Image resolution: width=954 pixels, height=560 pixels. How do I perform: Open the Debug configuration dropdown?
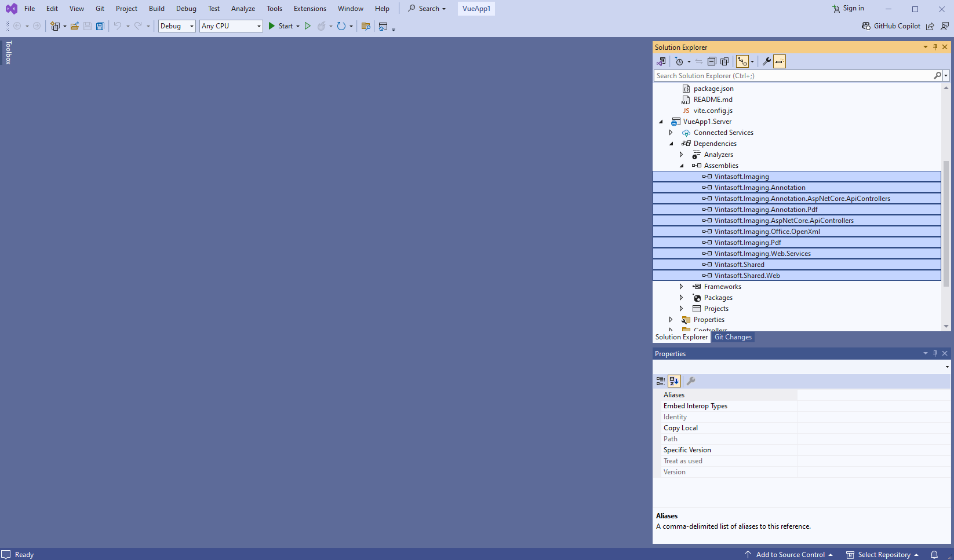pos(177,26)
